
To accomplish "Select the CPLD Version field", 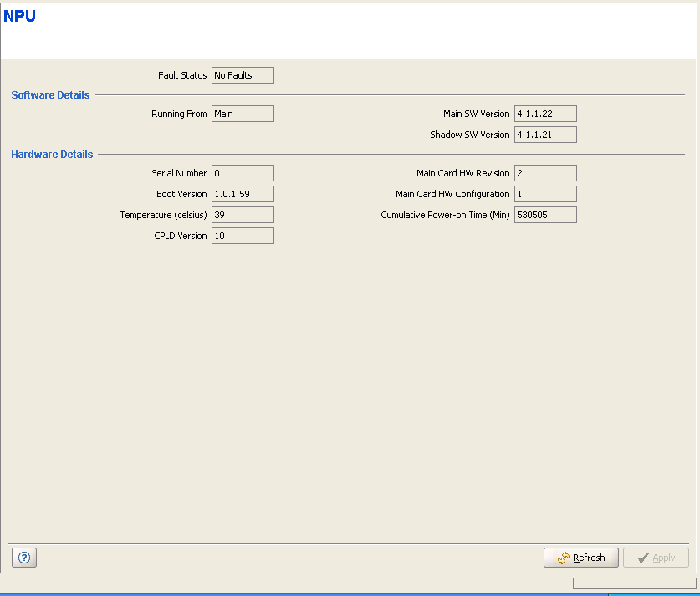I will (243, 236).
